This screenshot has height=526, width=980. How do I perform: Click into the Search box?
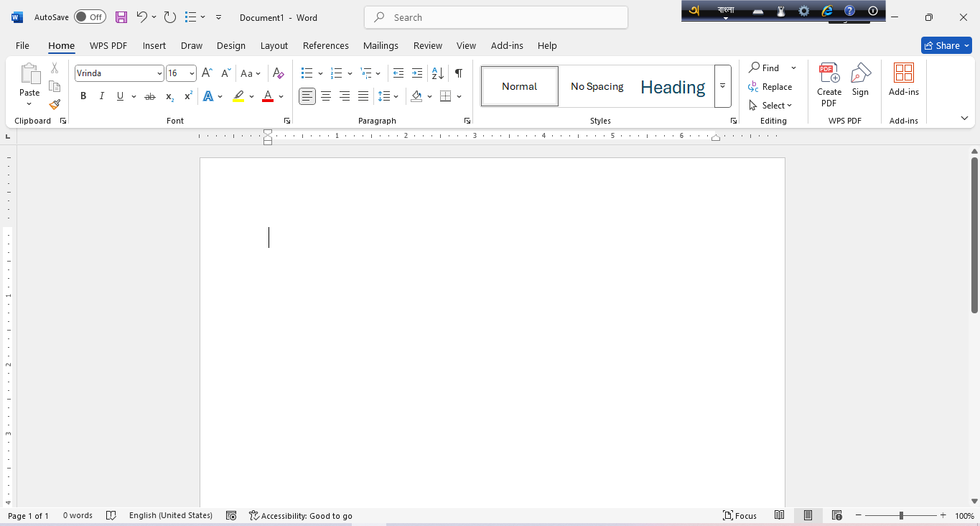(495, 17)
